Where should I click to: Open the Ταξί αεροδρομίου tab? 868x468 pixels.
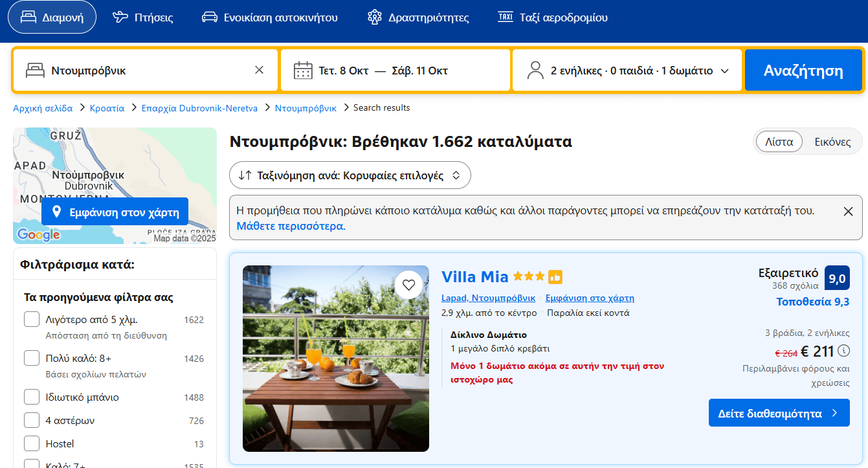[x=553, y=17]
